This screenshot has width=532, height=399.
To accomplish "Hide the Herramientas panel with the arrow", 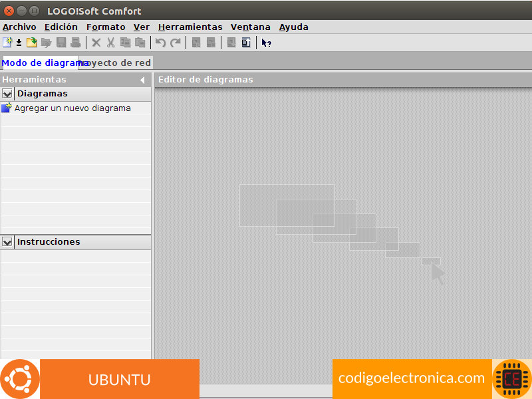I will 142,80.
